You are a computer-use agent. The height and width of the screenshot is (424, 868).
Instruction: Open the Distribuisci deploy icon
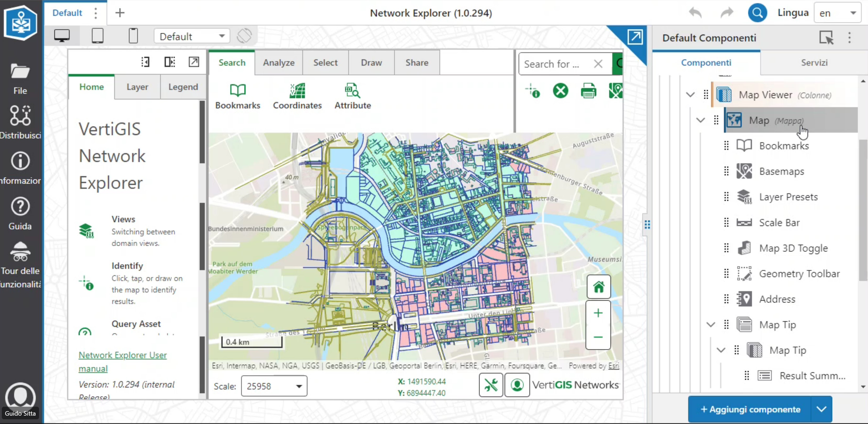click(20, 122)
